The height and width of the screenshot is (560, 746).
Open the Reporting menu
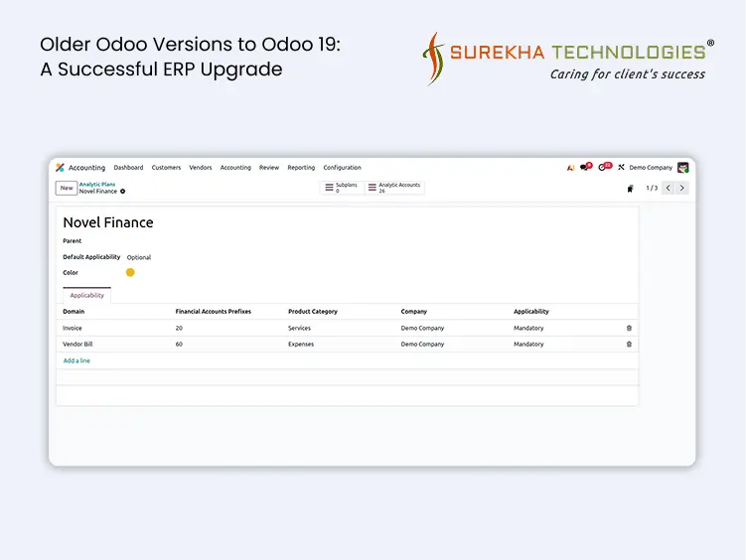pos(301,168)
